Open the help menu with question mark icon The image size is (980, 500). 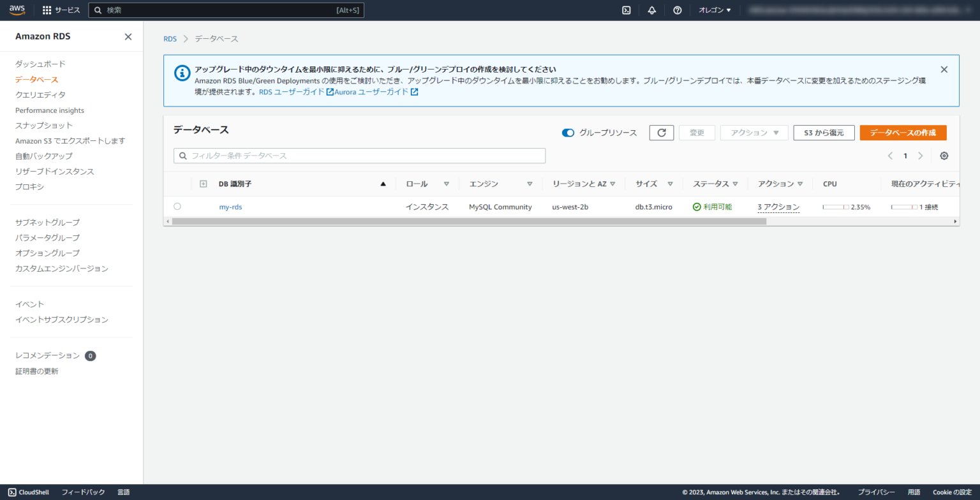point(677,10)
